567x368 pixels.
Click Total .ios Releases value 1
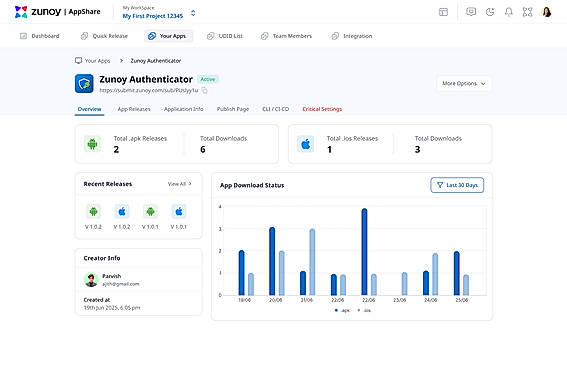[329, 149]
